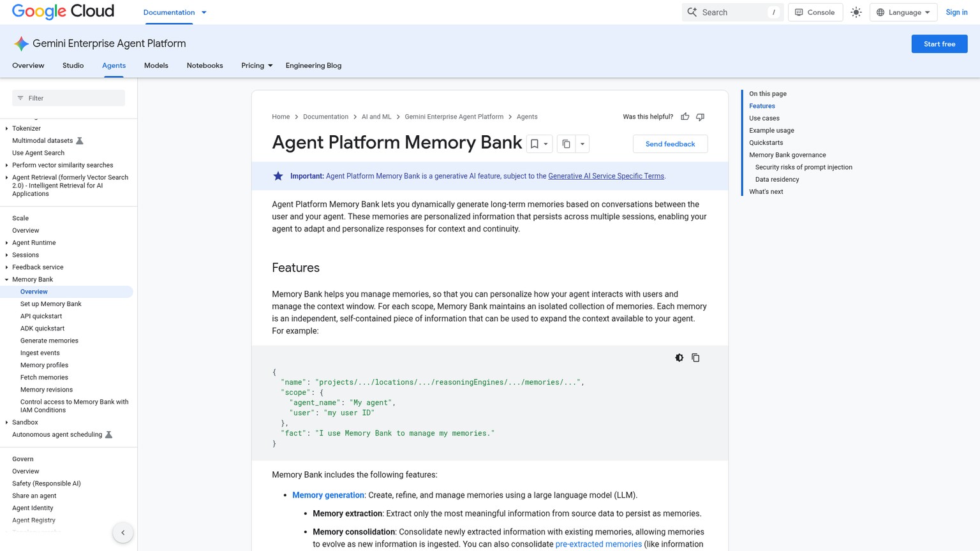Expand the Sessions section

pyautogui.click(x=6, y=255)
